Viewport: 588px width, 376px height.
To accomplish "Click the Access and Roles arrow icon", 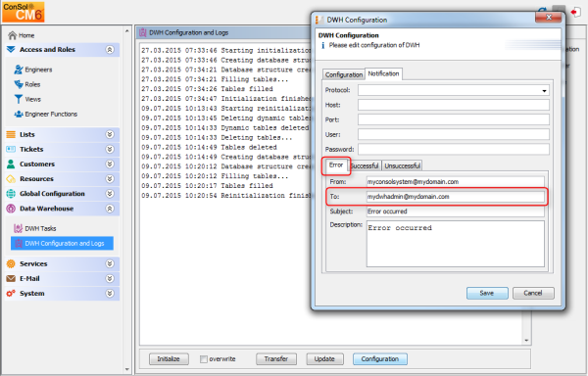I will [x=11, y=49].
